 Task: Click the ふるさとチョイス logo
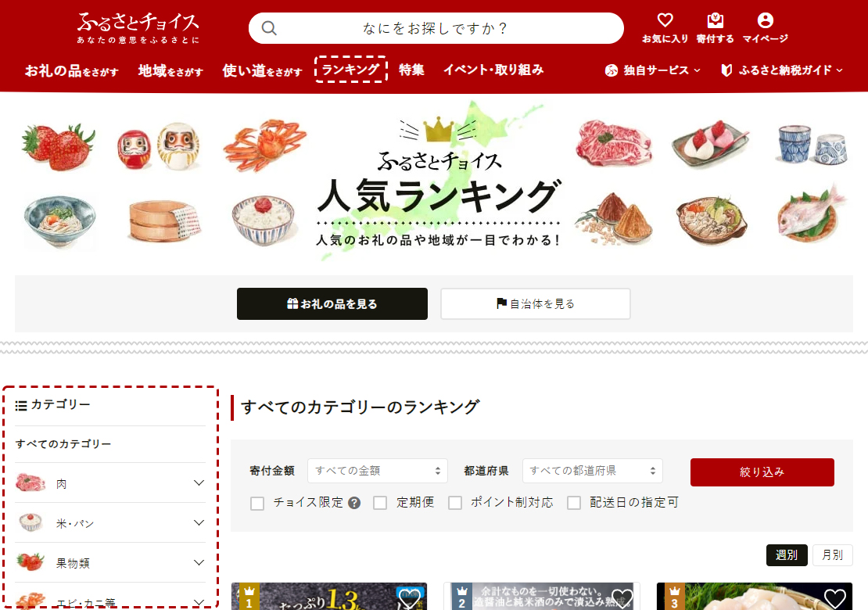[x=138, y=27]
